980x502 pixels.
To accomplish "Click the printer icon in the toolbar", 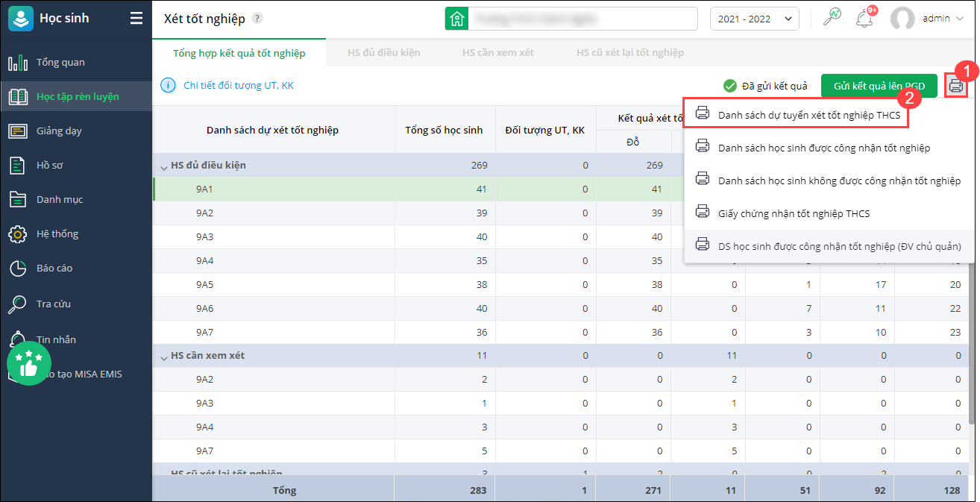I will (x=956, y=87).
